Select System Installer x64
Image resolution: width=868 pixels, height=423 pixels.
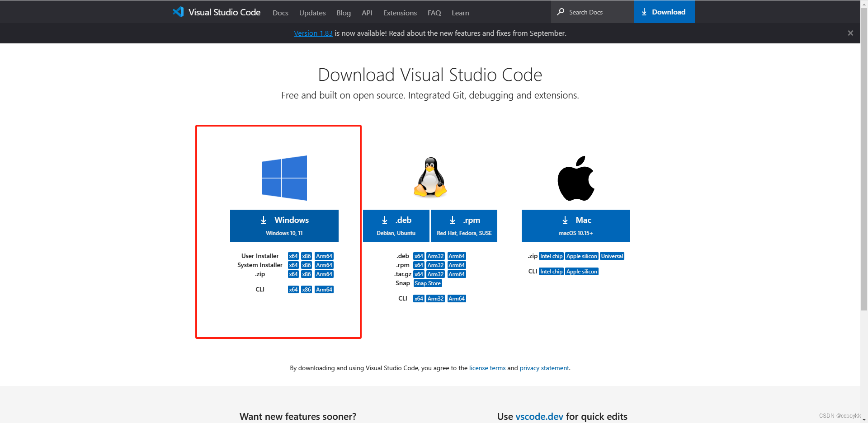293,265
